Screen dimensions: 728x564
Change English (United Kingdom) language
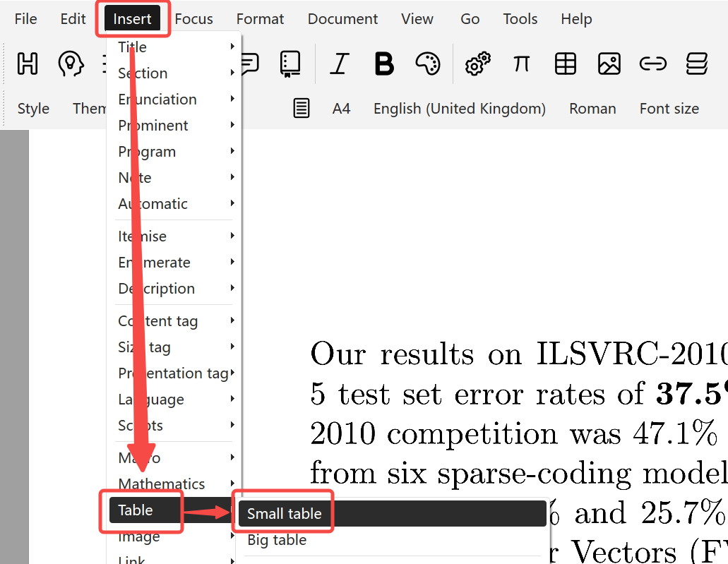460,108
